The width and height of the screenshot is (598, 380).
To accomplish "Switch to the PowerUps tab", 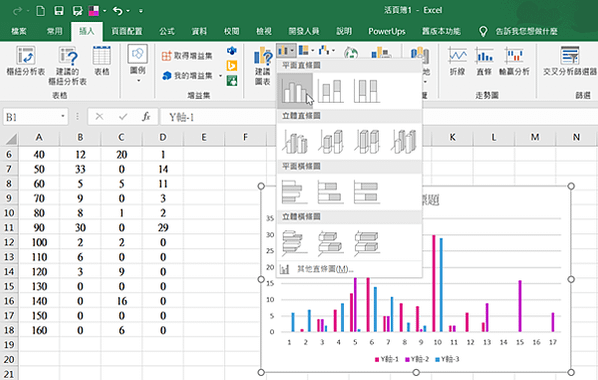I will pos(386,31).
